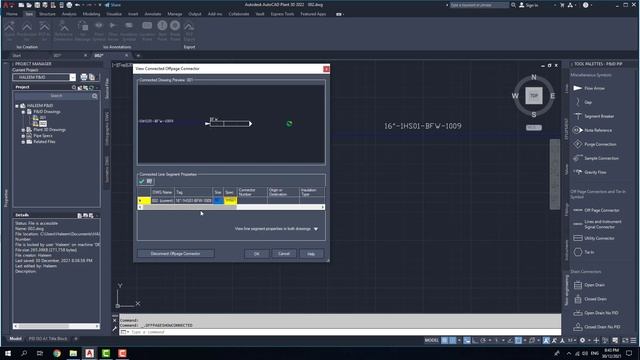This screenshot has width=640, height=360.
Task: Select the Utility Connector tool
Action: coord(594,238)
